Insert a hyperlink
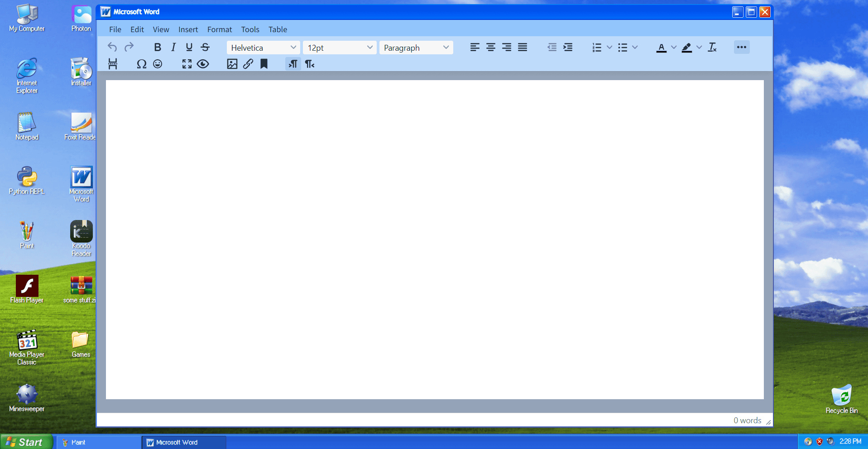 (248, 64)
